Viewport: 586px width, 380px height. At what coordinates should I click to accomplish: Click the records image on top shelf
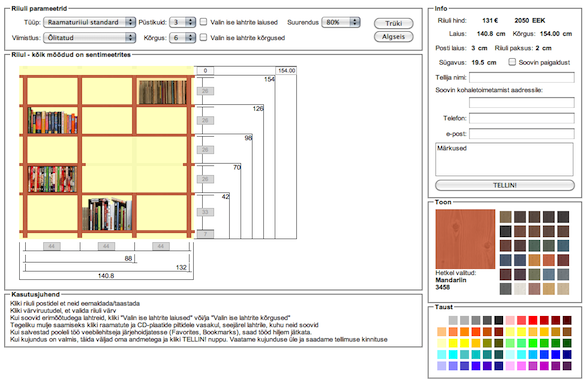tap(163, 92)
